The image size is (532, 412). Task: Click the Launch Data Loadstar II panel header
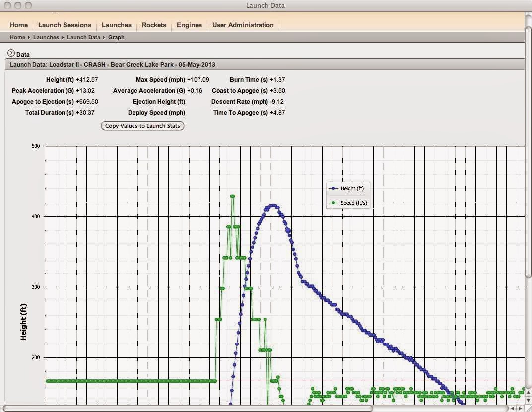(265, 65)
